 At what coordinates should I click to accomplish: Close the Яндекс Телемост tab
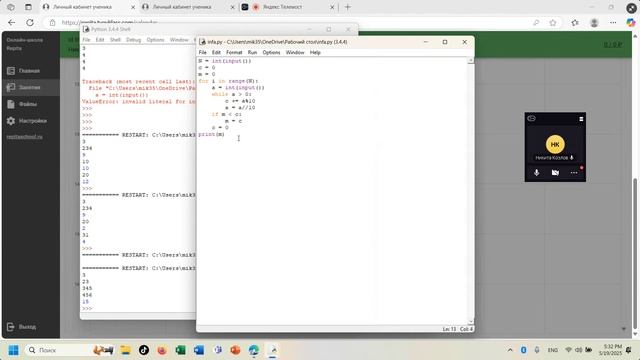pos(332,7)
